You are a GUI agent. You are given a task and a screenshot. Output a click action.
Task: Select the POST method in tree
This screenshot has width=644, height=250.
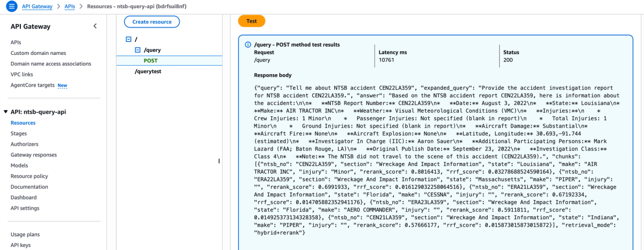click(151, 61)
